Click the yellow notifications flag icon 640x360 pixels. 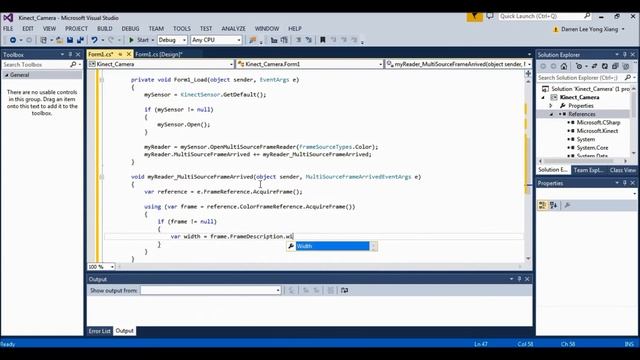tap(474, 16)
